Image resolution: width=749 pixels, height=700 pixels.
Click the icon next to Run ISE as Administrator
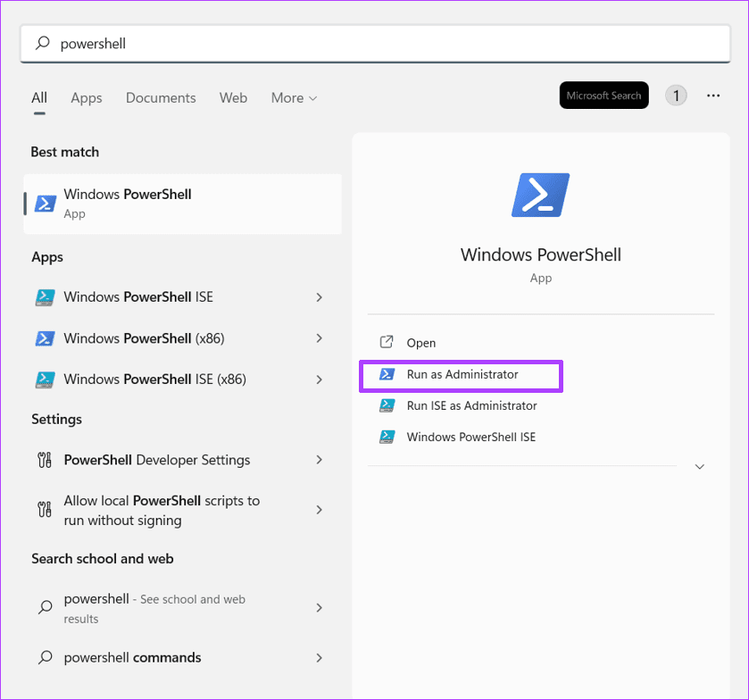click(387, 405)
